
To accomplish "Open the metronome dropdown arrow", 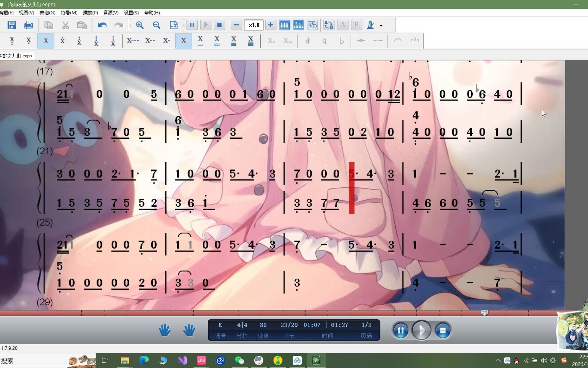I will tap(381, 26).
